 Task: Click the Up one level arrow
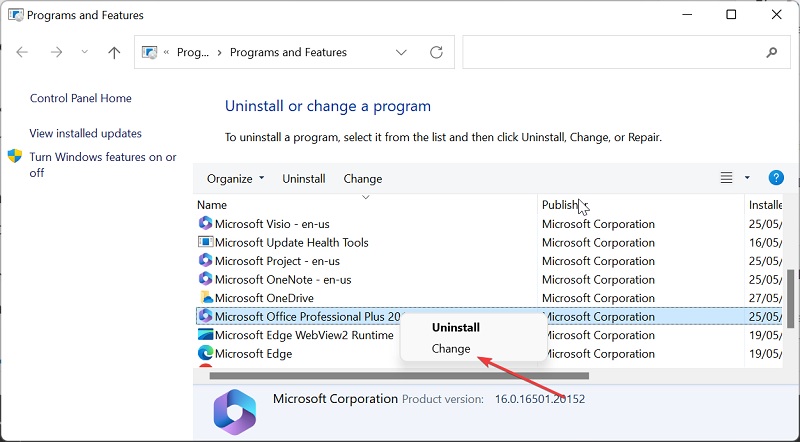tap(114, 53)
